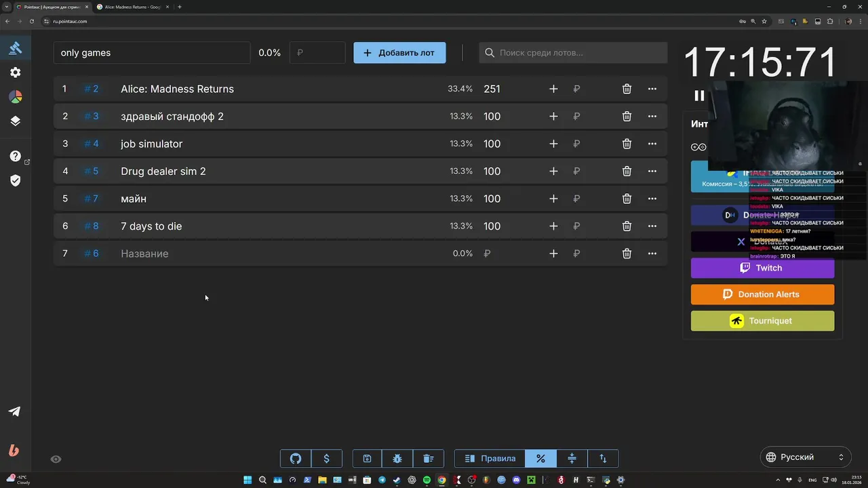868x488 pixels.
Task: Switch to Alice: Madness Returns Google tab
Action: tap(132, 7)
